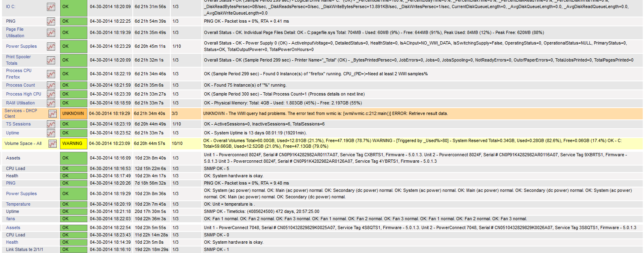Click the graph icon next to Process Count
The height and width of the screenshot is (253, 644).
click(x=51, y=85)
